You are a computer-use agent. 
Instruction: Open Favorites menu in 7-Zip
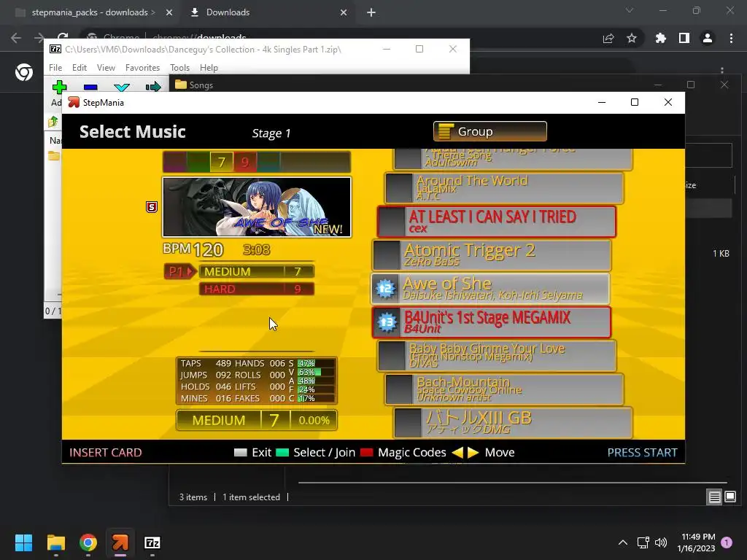point(142,68)
